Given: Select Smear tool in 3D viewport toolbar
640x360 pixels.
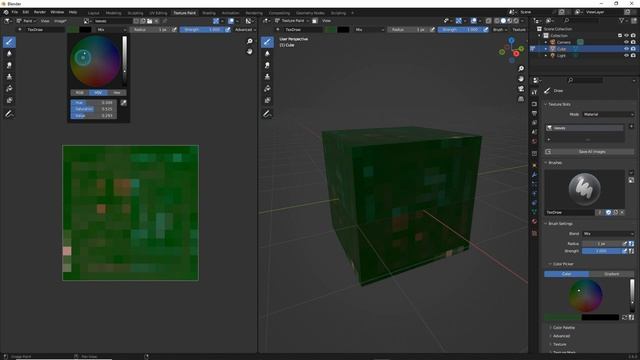Looking at the screenshot, I should [x=267, y=65].
